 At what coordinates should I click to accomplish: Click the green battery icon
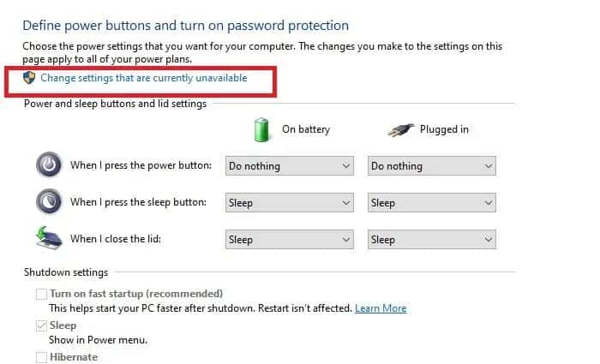[x=261, y=129]
